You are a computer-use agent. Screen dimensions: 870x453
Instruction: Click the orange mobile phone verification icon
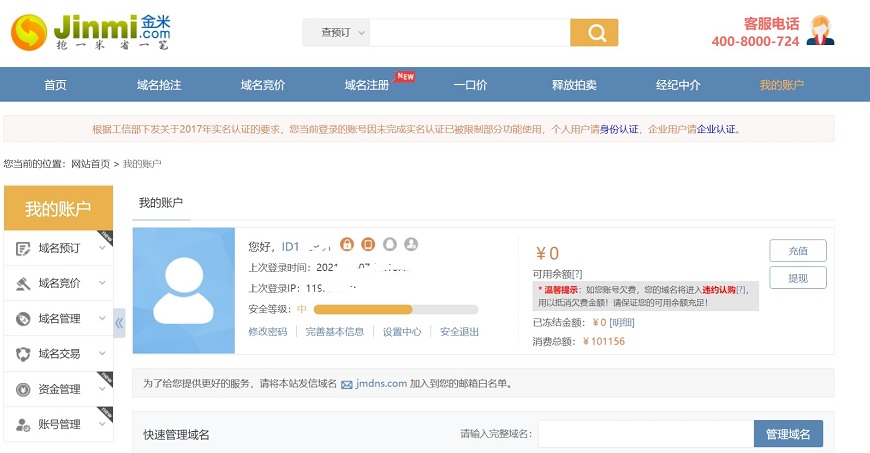[368, 244]
